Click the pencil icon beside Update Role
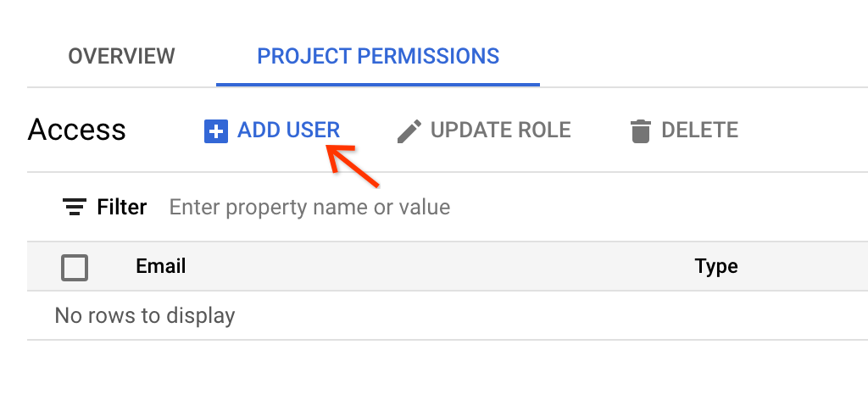The height and width of the screenshot is (400, 868). point(409,131)
